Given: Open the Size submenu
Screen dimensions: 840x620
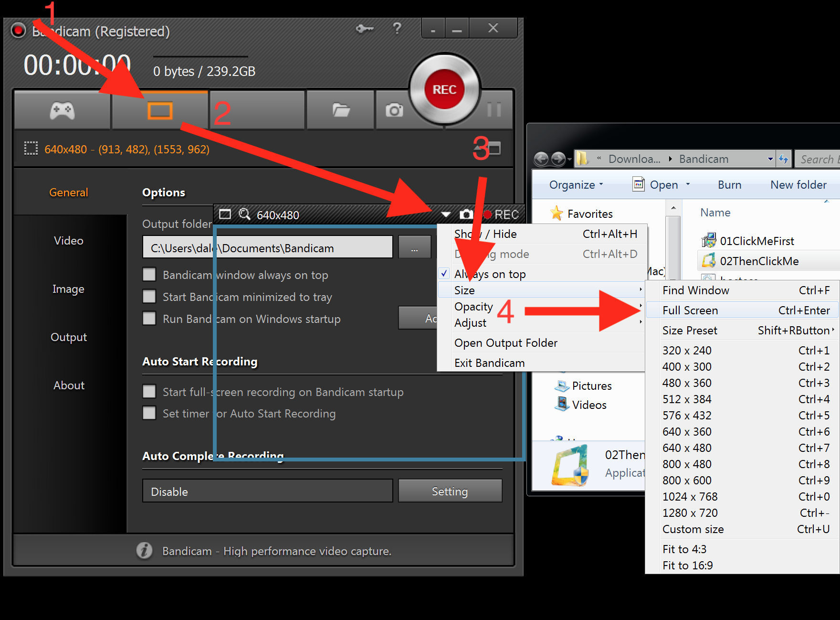Looking at the screenshot, I should pyautogui.click(x=541, y=290).
